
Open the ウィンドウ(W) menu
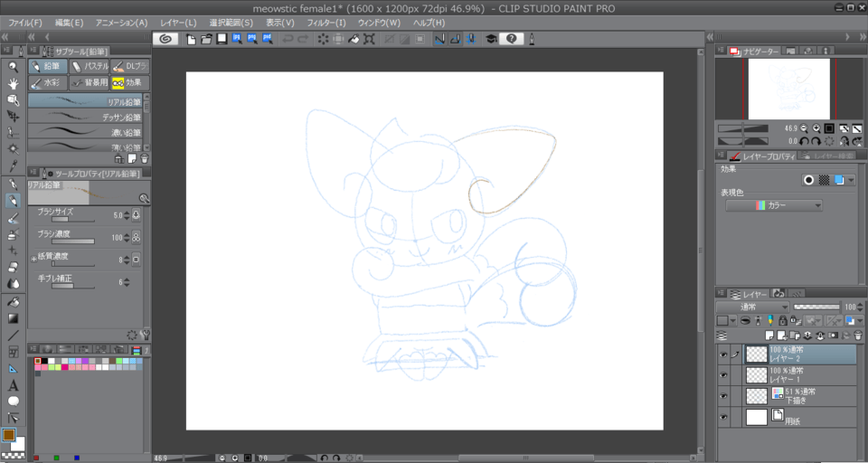click(x=379, y=23)
